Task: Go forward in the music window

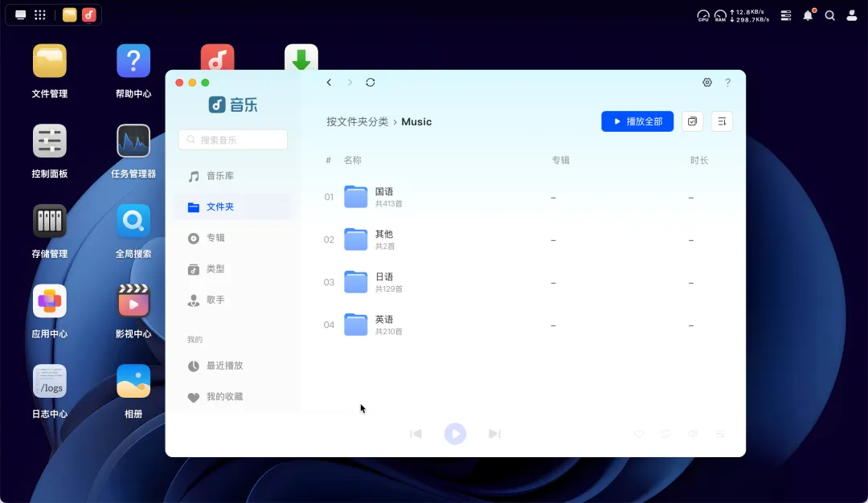Action: click(350, 83)
